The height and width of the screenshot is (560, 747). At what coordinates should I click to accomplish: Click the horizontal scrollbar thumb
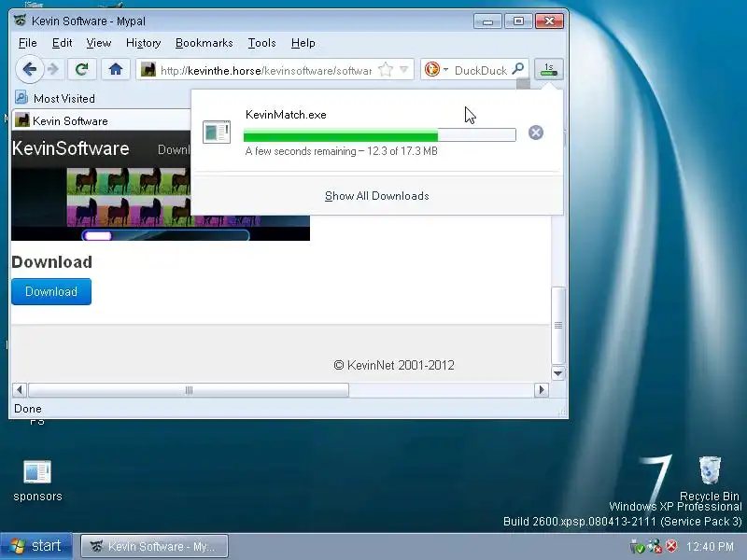click(x=189, y=390)
